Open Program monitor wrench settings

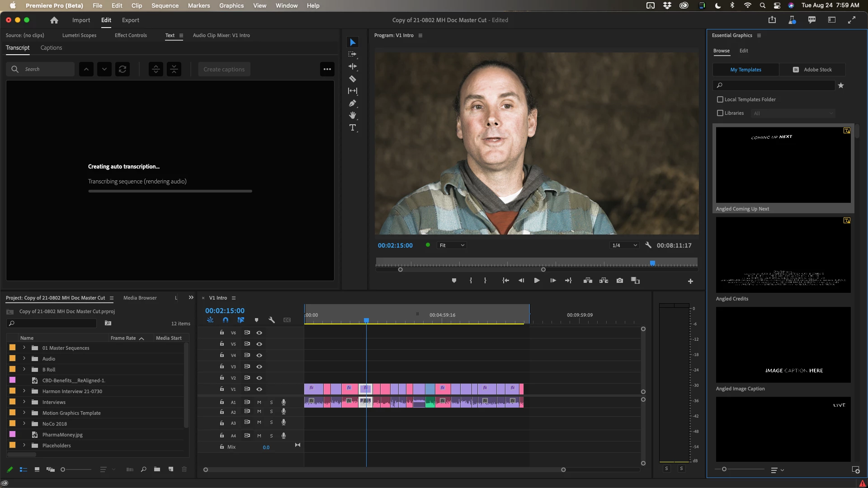tap(648, 245)
